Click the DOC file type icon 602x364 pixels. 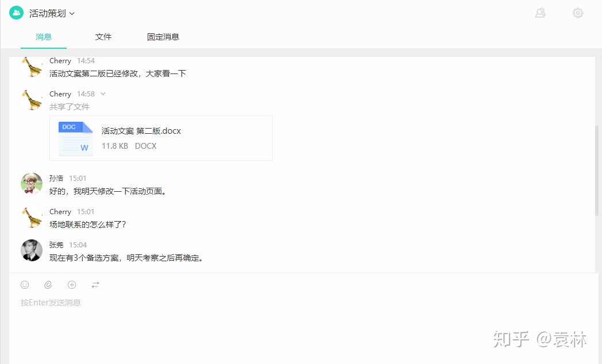click(76, 138)
